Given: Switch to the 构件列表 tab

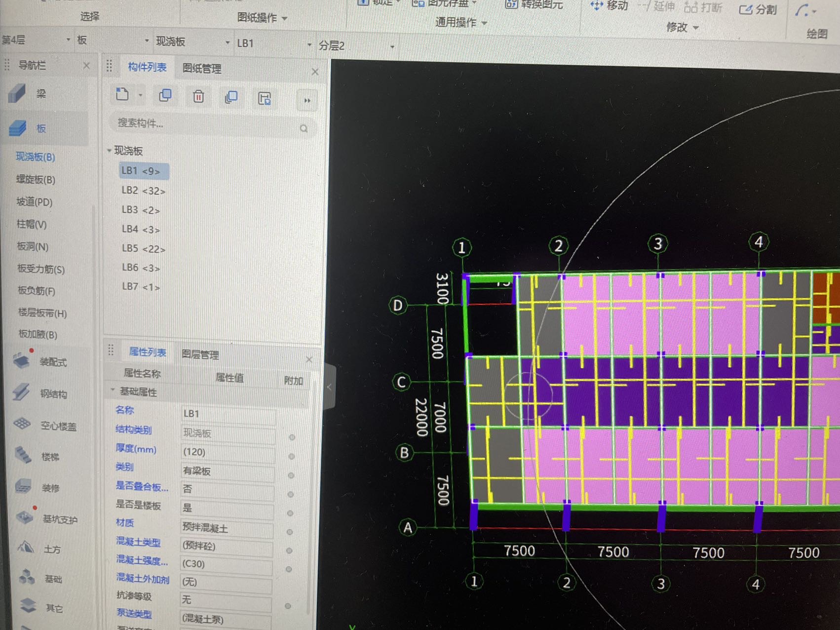Looking at the screenshot, I should [147, 67].
